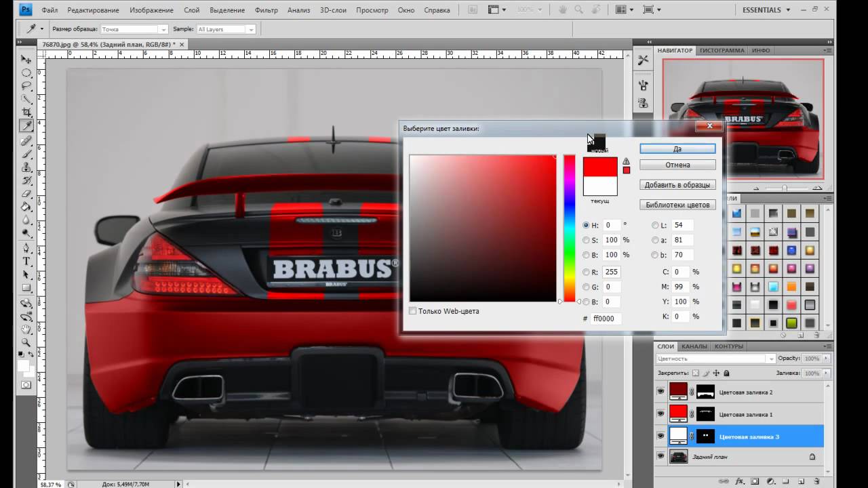Select the Elliptical Marquee tool
The height and width of the screenshot is (488, 868).
coord(26,73)
